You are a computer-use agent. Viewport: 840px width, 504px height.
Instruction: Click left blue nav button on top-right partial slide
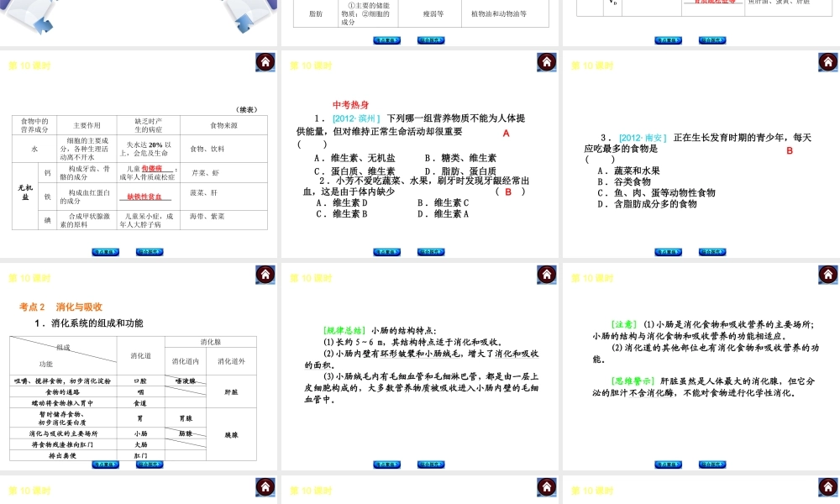(x=668, y=40)
